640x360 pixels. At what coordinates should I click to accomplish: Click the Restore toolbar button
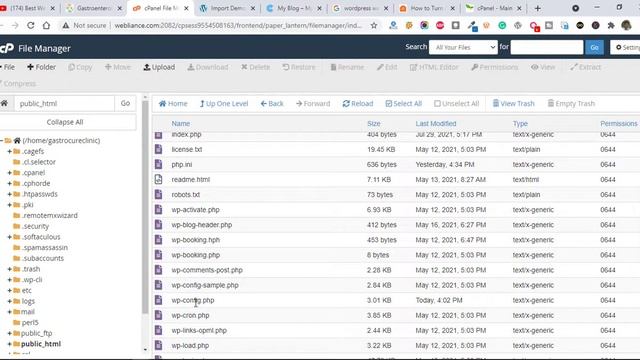(x=299, y=67)
